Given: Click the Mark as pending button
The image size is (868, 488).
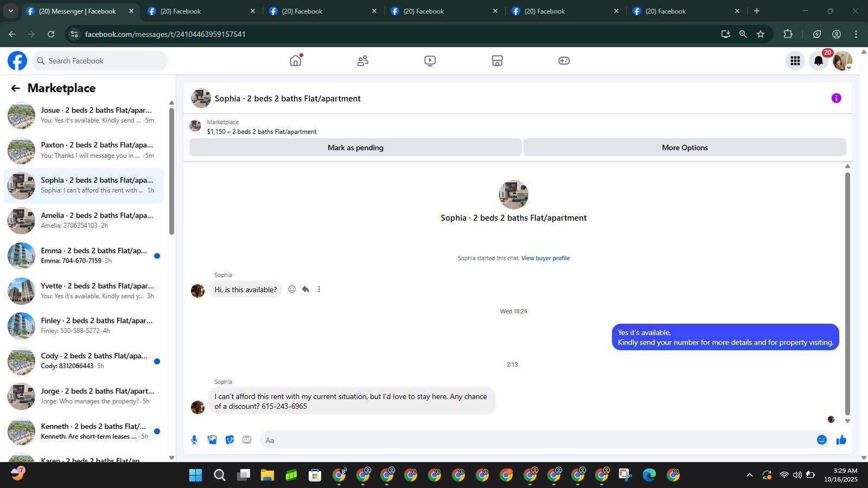Looking at the screenshot, I should coord(355,147).
